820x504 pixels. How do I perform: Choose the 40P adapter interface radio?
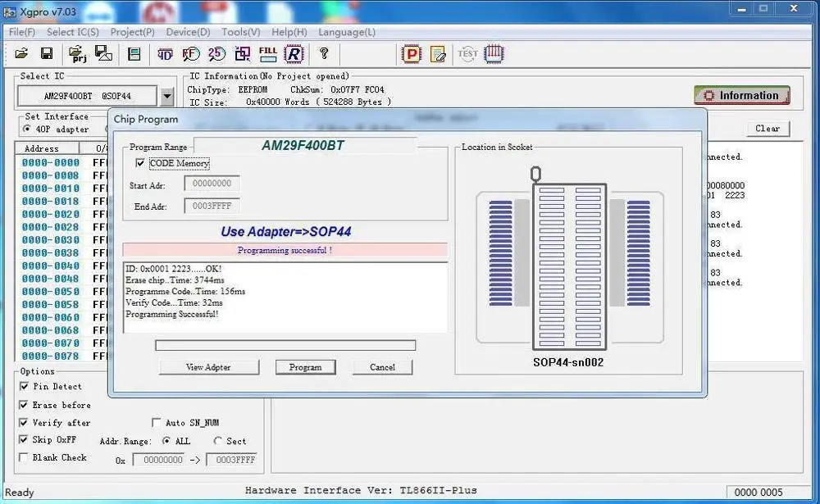(x=27, y=129)
